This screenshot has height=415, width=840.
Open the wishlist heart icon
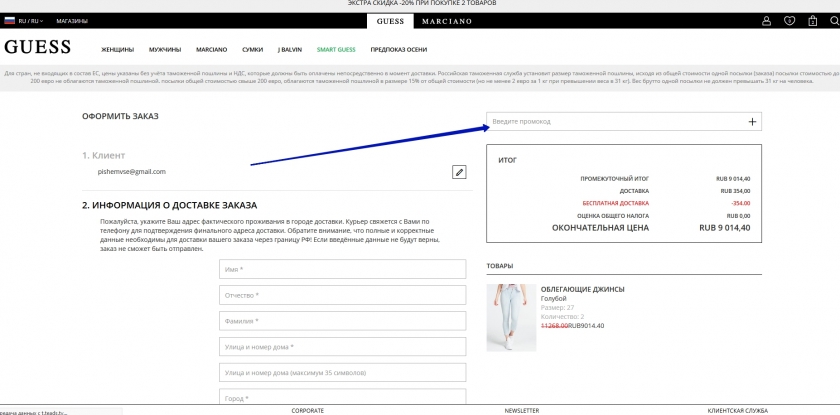pos(789,20)
